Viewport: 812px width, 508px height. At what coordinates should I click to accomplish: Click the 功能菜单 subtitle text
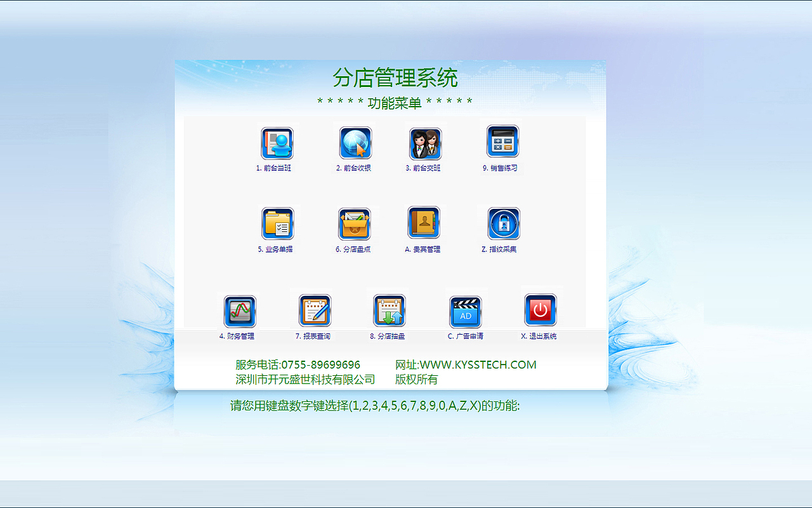click(x=395, y=103)
